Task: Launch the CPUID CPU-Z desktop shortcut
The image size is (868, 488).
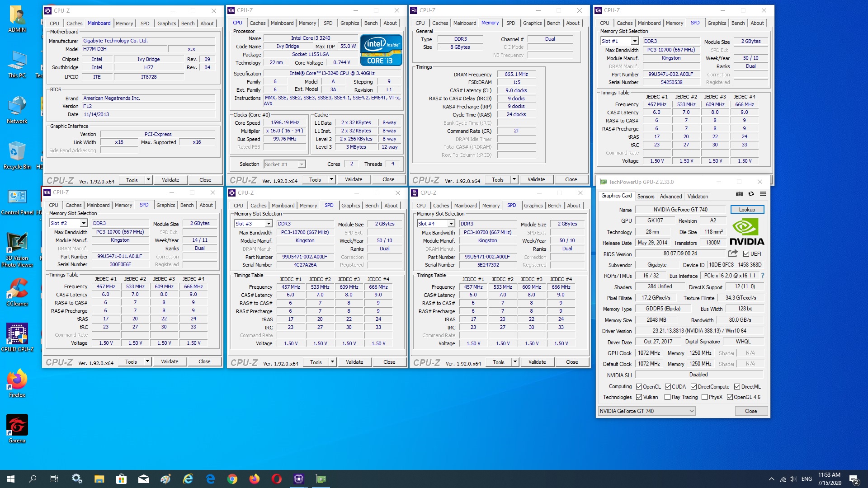Action: point(17,338)
